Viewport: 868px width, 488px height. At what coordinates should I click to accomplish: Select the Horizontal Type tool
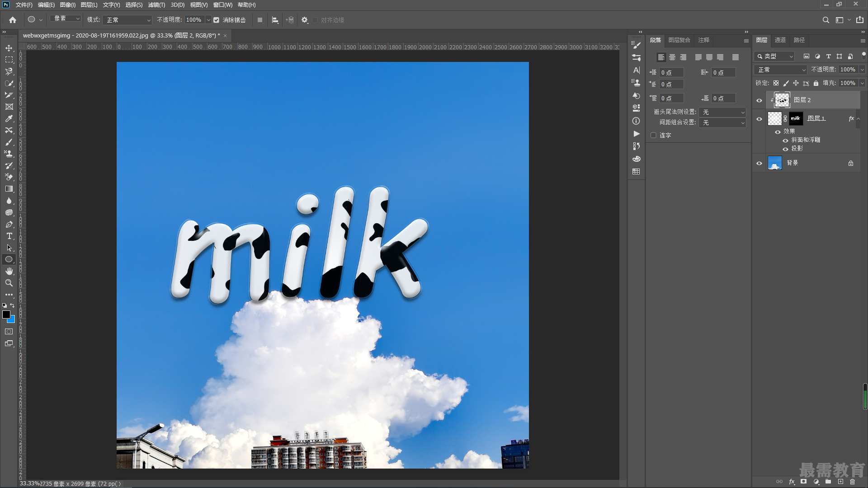pos(9,236)
